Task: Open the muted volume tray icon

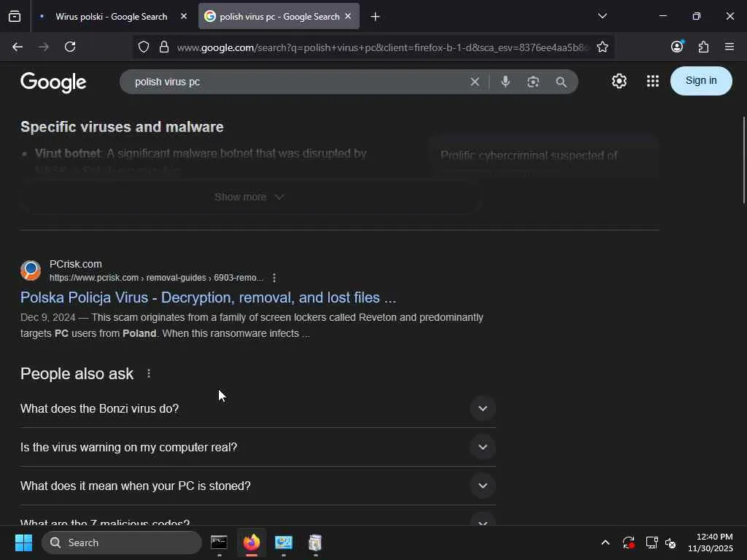Action: 670,542
